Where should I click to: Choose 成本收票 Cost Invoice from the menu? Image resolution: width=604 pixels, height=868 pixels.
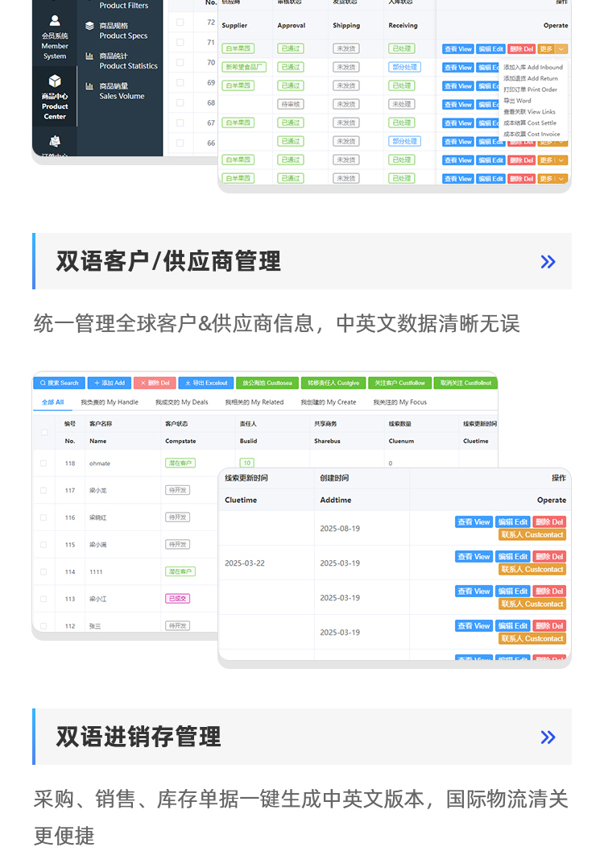[532, 134]
